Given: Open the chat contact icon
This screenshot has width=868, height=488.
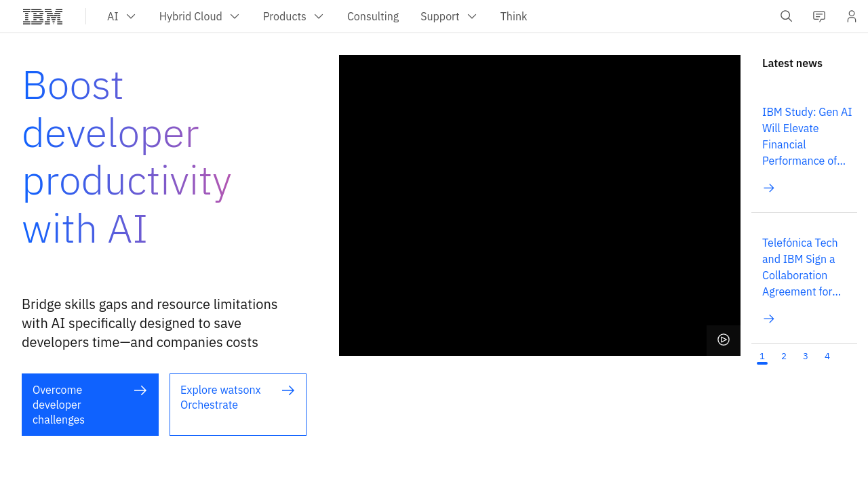Looking at the screenshot, I should [x=819, y=16].
